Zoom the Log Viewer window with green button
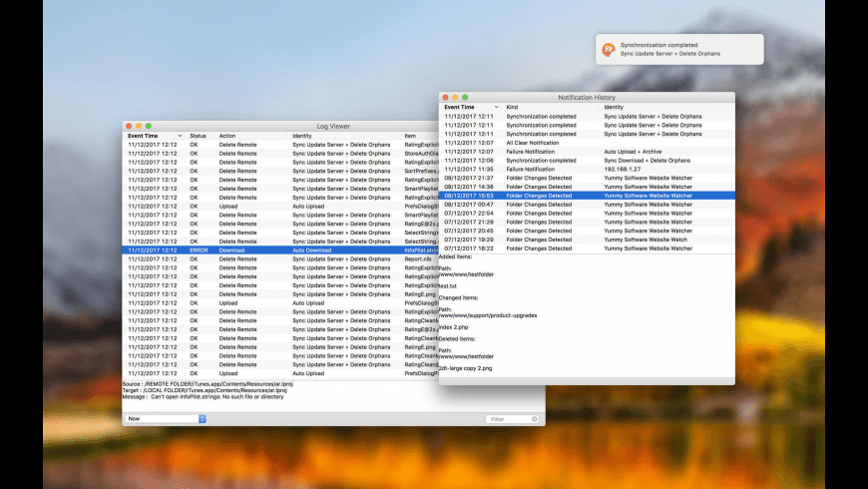868x489 pixels. tap(149, 127)
